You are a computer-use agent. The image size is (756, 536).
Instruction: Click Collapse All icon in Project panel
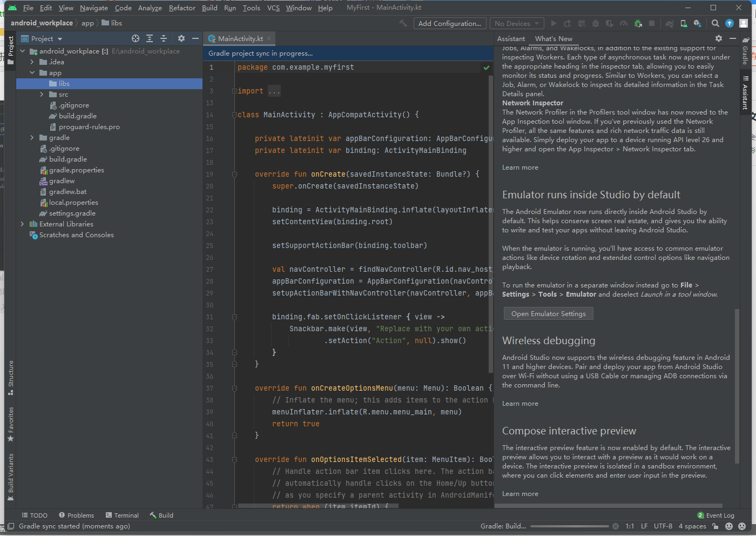coord(164,38)
